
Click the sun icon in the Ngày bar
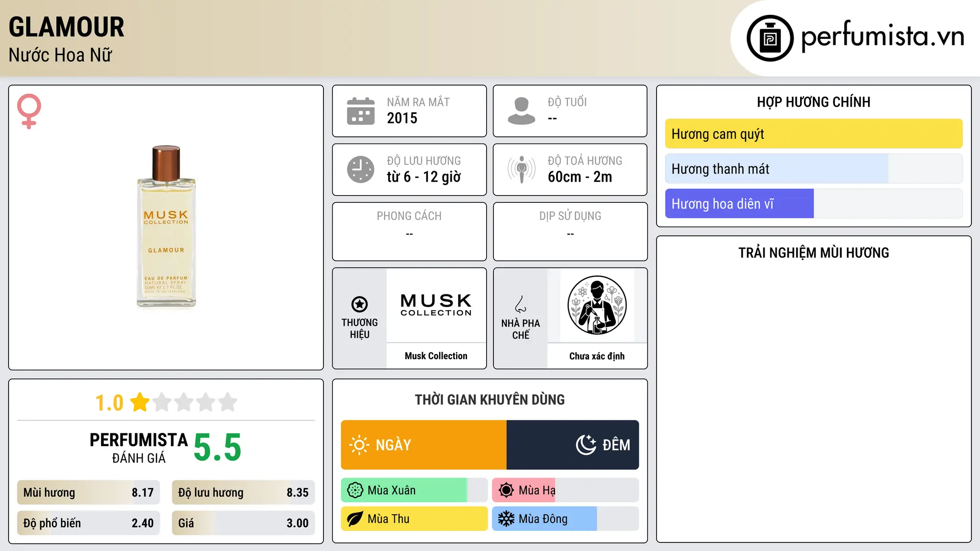tap(359, 445)
